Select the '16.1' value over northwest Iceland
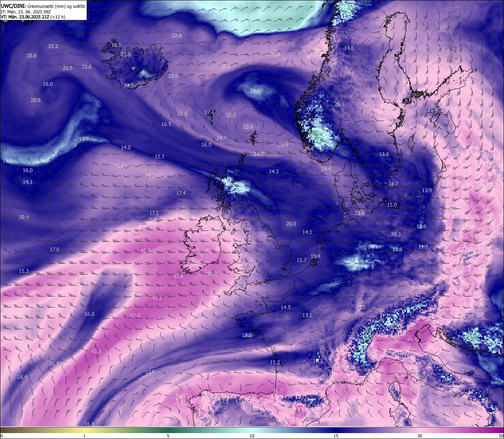 (x=116, y=45)
